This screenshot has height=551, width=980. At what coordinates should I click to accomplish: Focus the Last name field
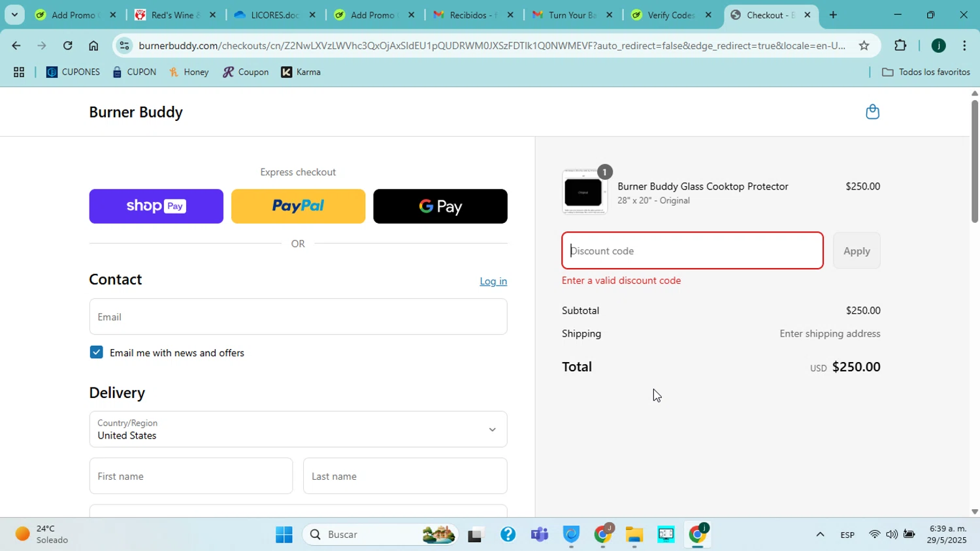pyautogui.click(x=405, y=476)
